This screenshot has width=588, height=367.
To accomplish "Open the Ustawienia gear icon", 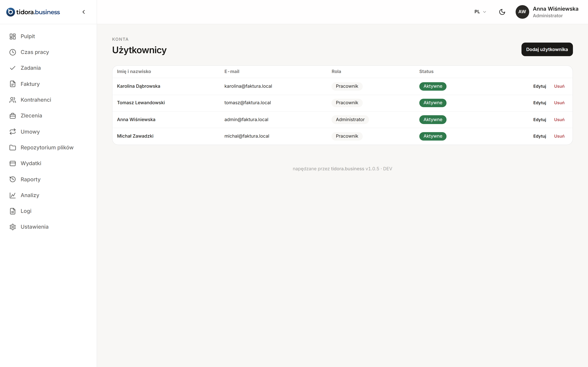I will tap(13, 227).
